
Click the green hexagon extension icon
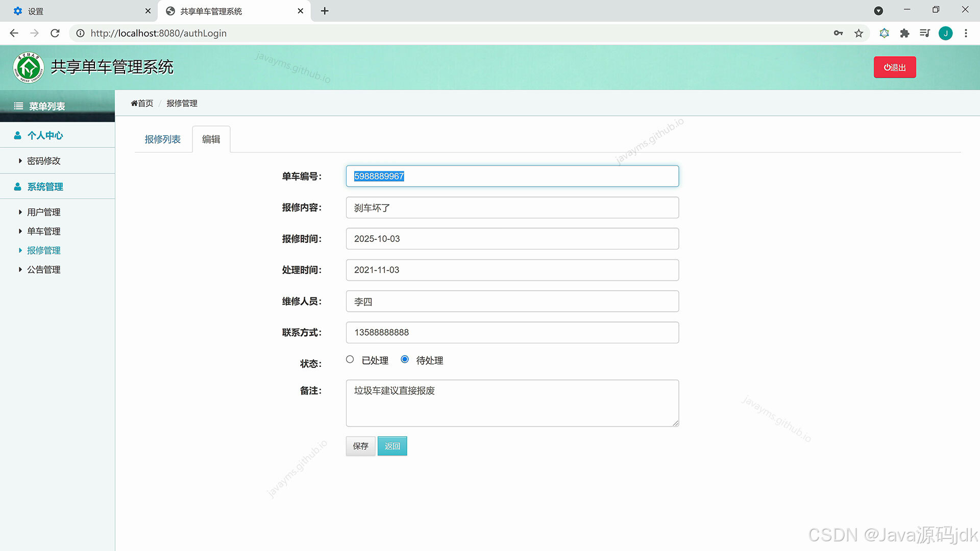tap(884, 33)
